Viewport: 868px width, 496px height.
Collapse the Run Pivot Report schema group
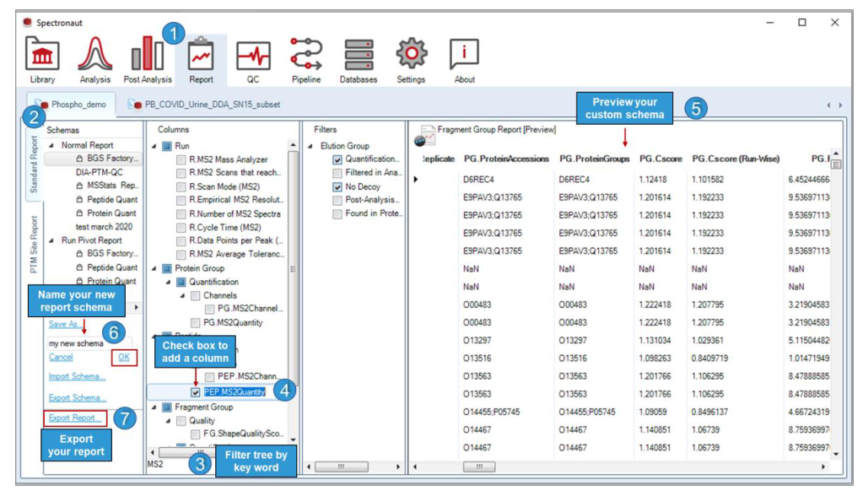click(51, 240)
